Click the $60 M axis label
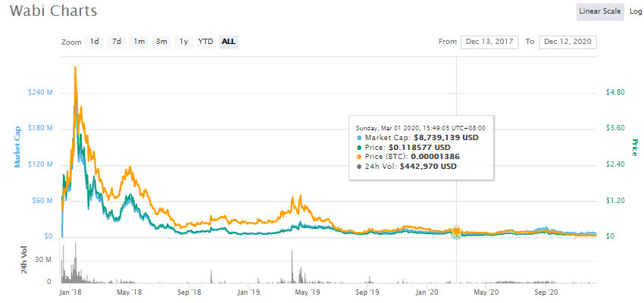 pyautogui.click(x=42, y=201)
